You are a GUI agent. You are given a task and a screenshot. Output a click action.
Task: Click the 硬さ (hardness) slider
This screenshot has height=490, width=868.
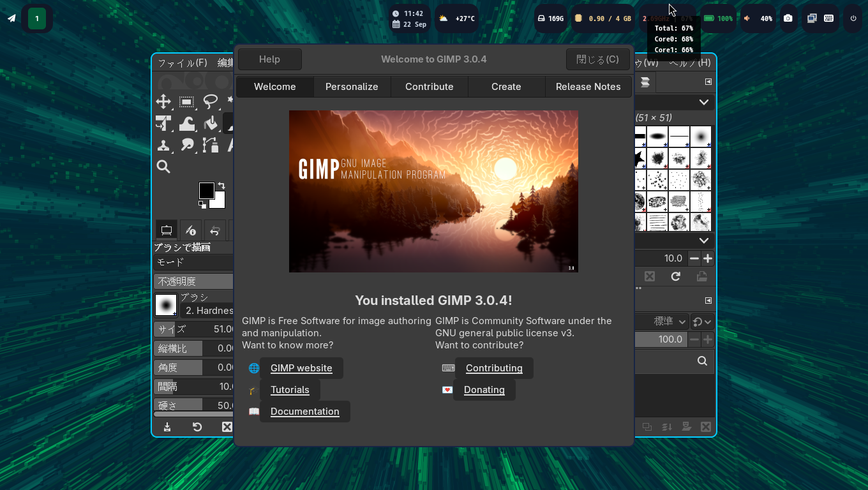tap(194, 405)
